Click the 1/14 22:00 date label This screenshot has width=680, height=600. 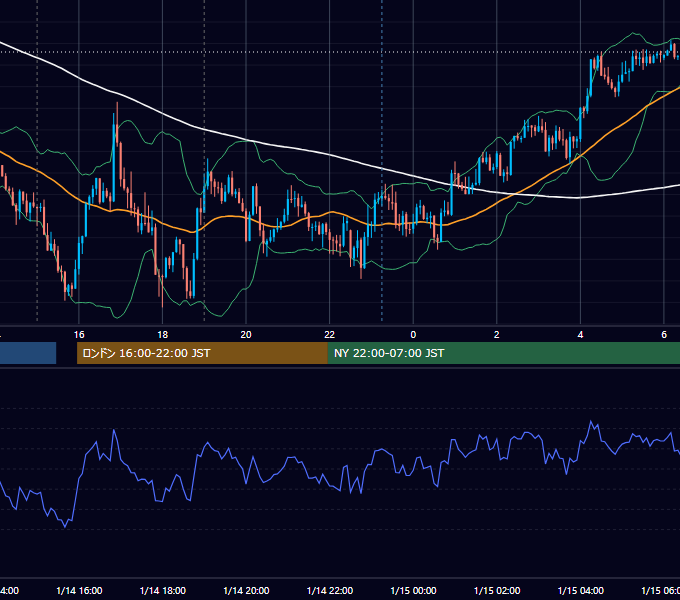click(330, 590)
